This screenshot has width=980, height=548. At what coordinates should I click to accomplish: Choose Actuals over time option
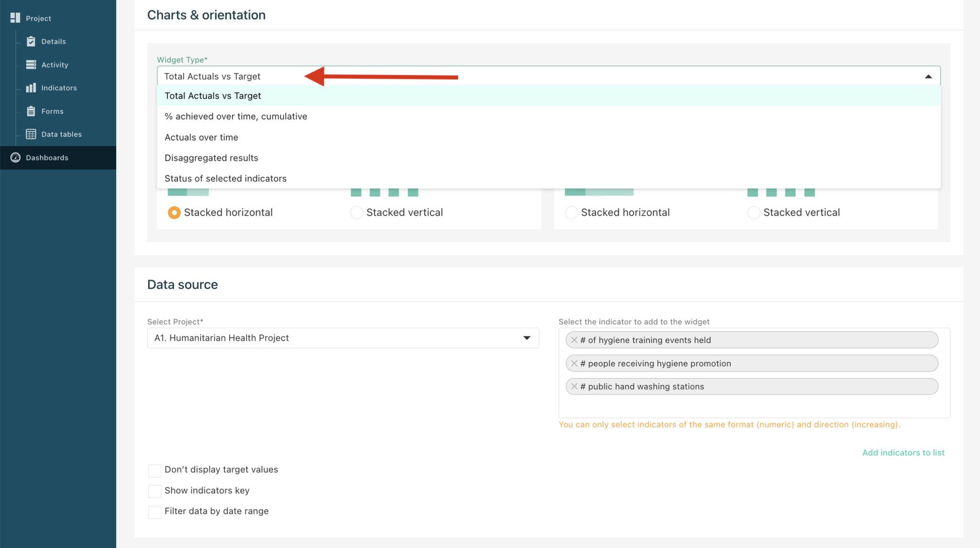coord(549,137)
